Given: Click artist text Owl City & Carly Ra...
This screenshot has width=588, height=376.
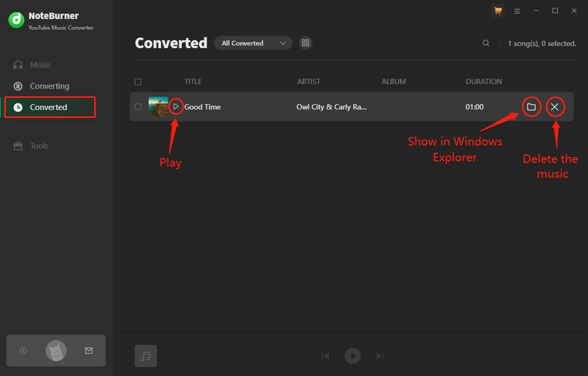Looking at the screenshot, I should click(332, 107).
